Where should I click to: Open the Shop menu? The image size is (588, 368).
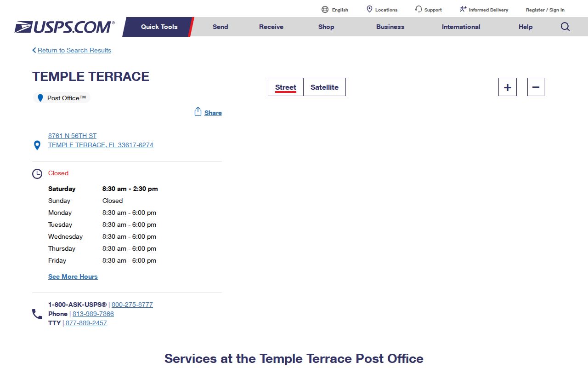[x=326, y=27]
